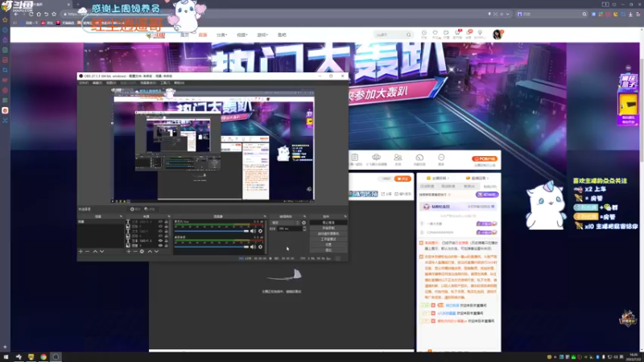Open OBS 视图 menu
This screenshot has width=644, height=362.
pos(111,83)
